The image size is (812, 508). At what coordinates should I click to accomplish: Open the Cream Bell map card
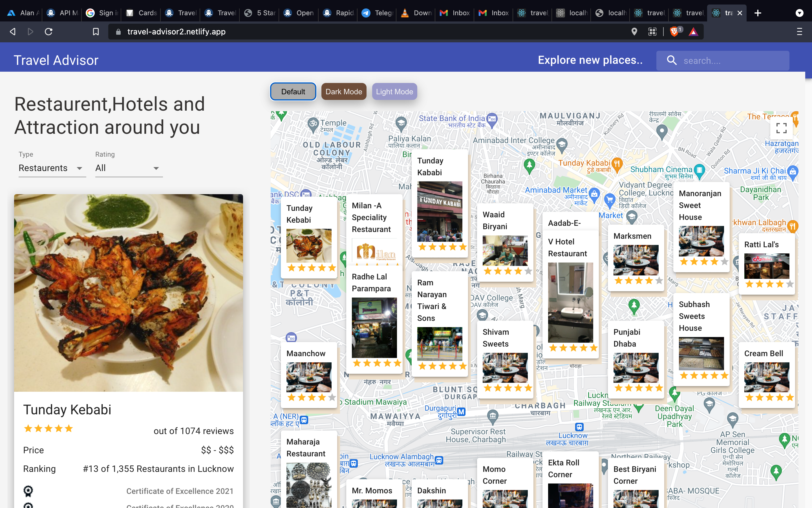[767, 375]
